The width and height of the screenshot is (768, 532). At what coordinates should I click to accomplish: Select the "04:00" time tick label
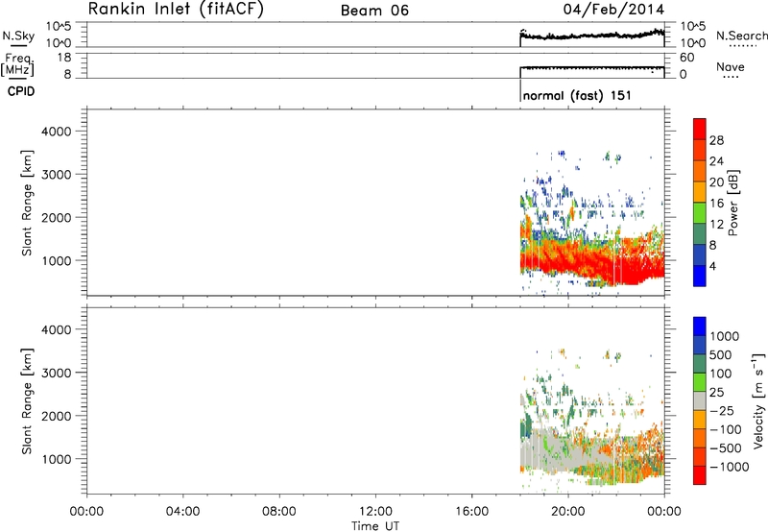pos(182,512)
